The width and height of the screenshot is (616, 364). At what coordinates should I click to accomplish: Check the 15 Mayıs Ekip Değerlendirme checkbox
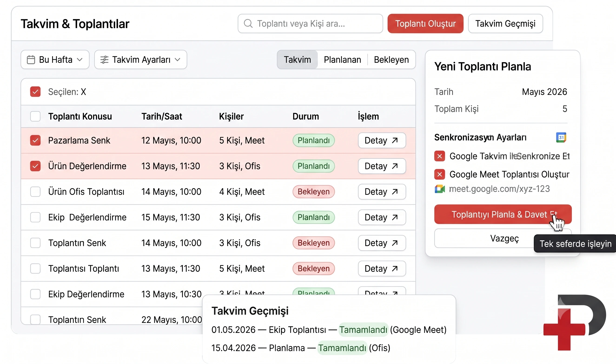click(35, 217)
